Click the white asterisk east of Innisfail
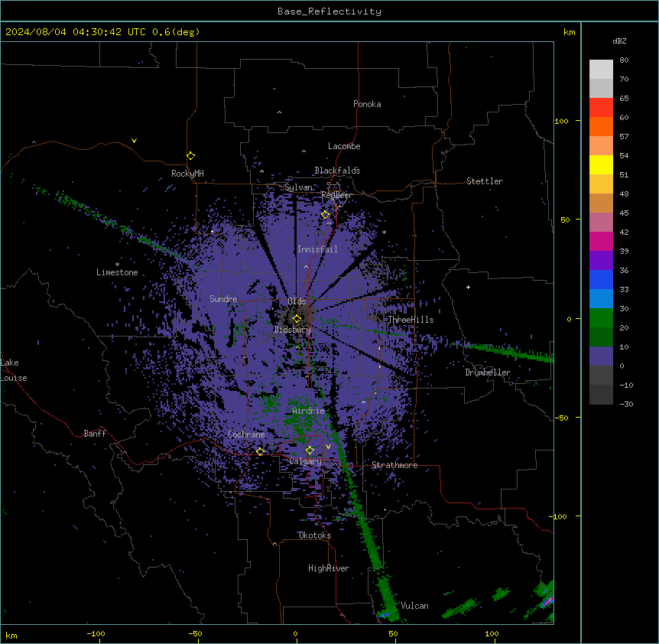Screen dimensions: 659x644 click(384, 233)
